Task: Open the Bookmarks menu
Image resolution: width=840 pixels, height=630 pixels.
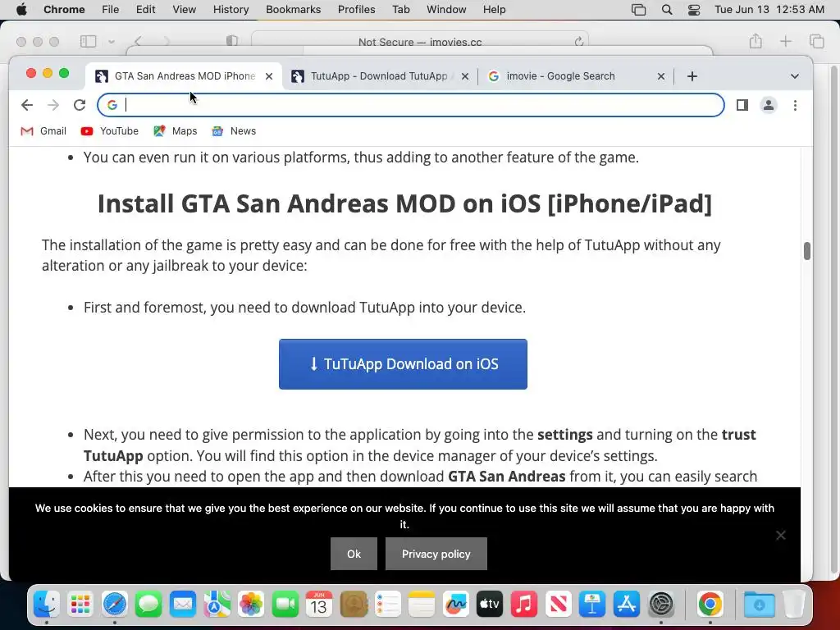Action: (x=293, y=10)
